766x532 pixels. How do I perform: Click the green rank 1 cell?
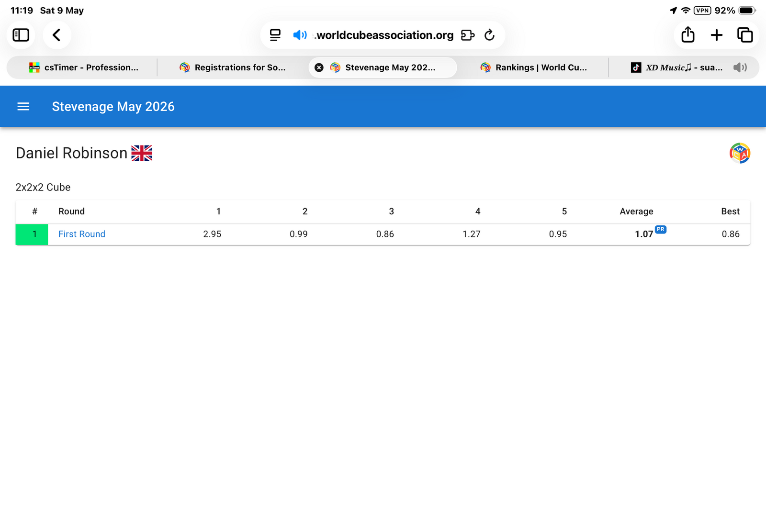[32, 234]
